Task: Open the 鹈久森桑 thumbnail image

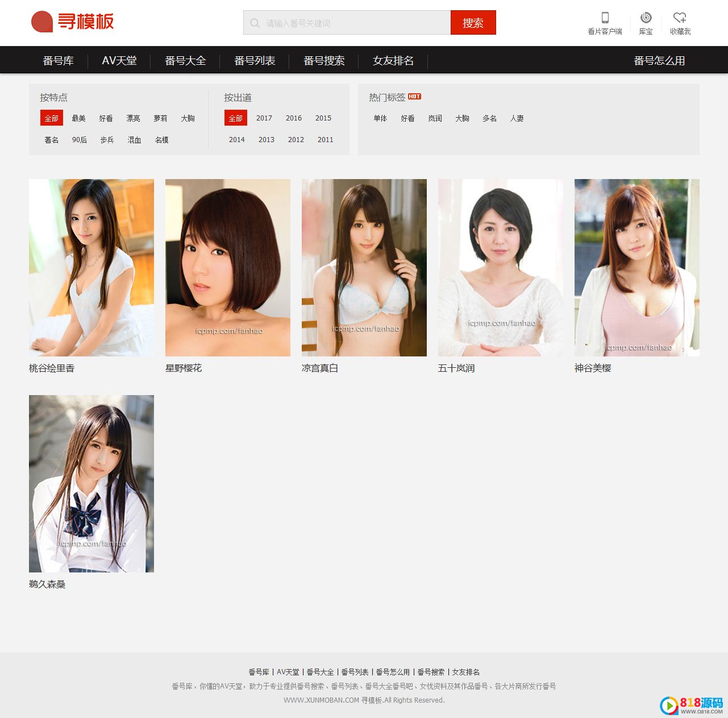Action: coord(91,484)
